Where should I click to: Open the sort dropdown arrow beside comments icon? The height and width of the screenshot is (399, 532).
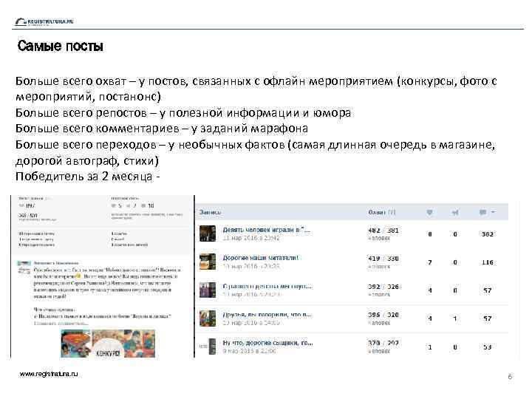494,212
